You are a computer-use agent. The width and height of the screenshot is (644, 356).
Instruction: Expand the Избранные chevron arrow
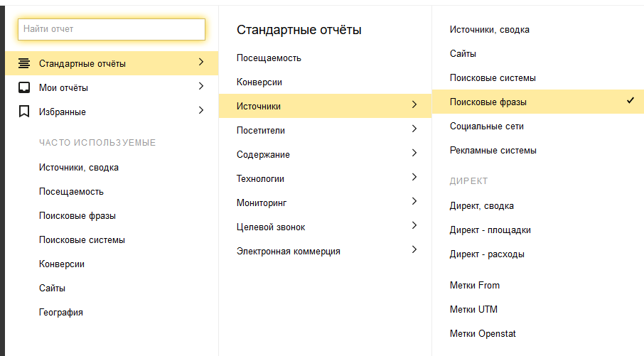tap(201, 111)
